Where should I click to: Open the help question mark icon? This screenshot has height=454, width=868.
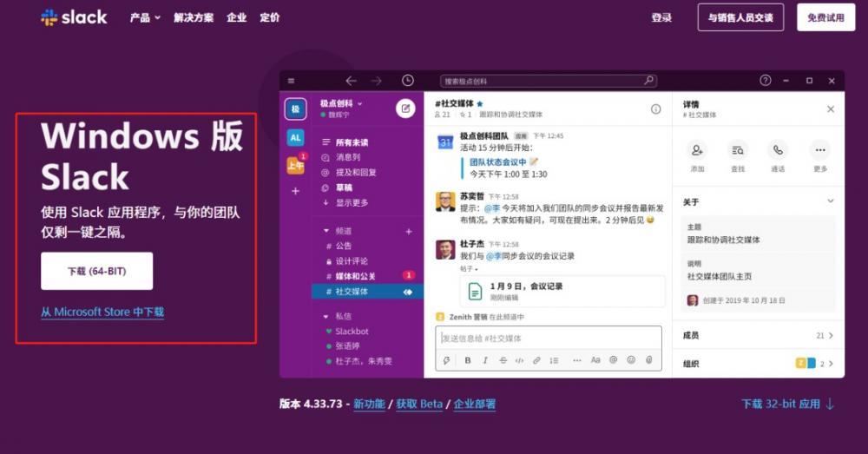coord(765,81)
